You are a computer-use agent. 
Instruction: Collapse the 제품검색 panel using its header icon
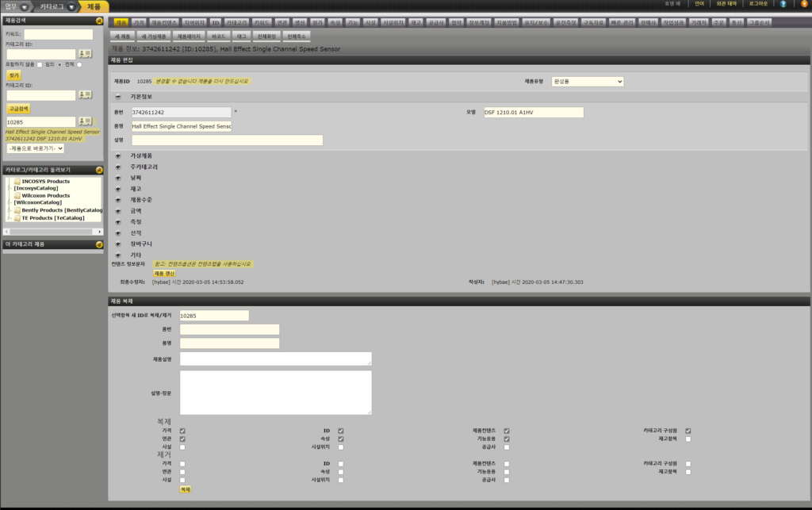[x=98, y=20]
